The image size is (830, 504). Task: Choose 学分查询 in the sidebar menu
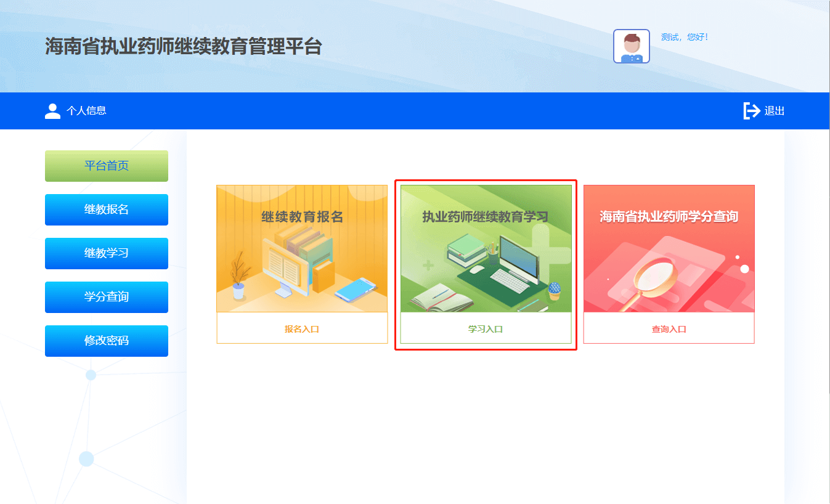[x=107, y=297]
